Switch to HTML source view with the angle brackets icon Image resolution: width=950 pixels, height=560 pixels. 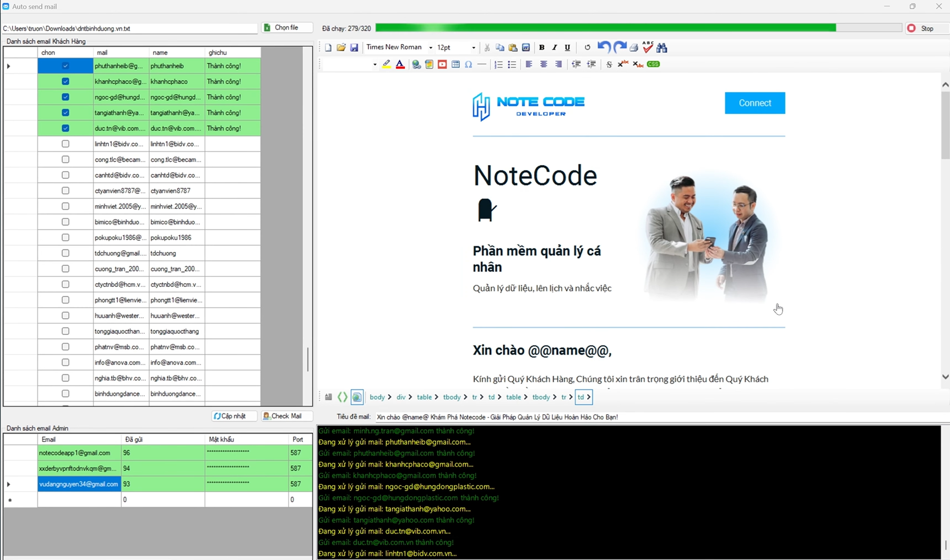(343, 397)
